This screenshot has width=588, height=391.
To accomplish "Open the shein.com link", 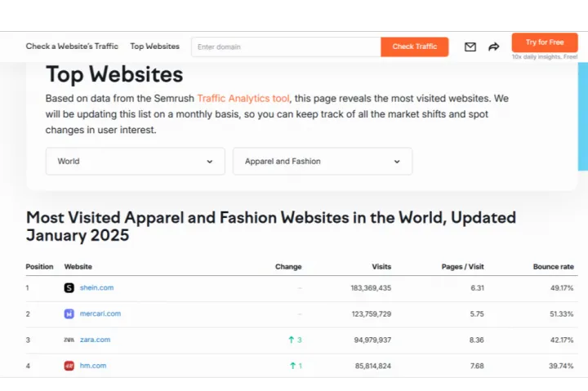I will coord(96,287).
